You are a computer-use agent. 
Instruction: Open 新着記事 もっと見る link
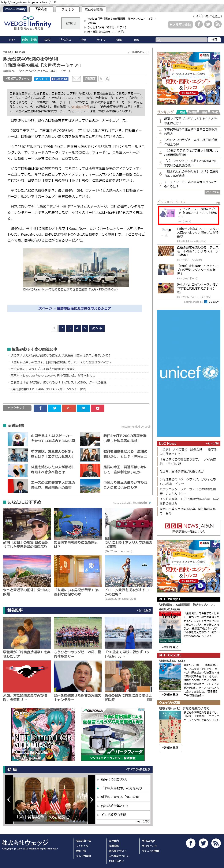[x=144, y=610]
